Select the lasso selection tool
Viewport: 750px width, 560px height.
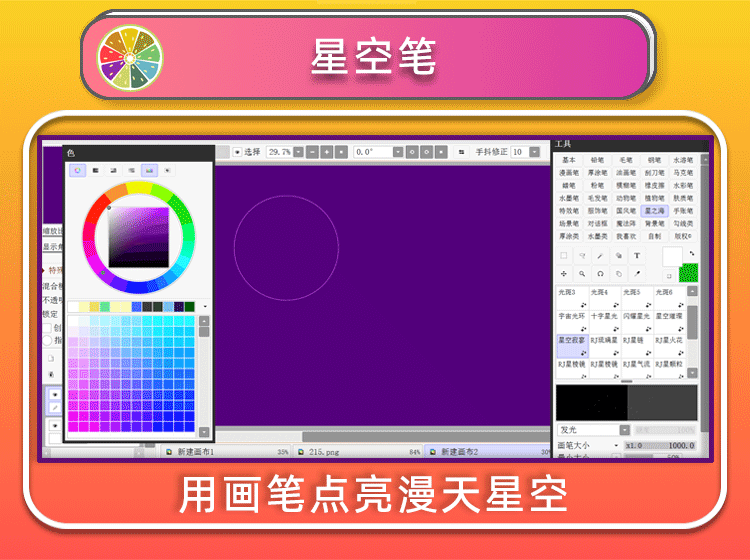point(582,255)
